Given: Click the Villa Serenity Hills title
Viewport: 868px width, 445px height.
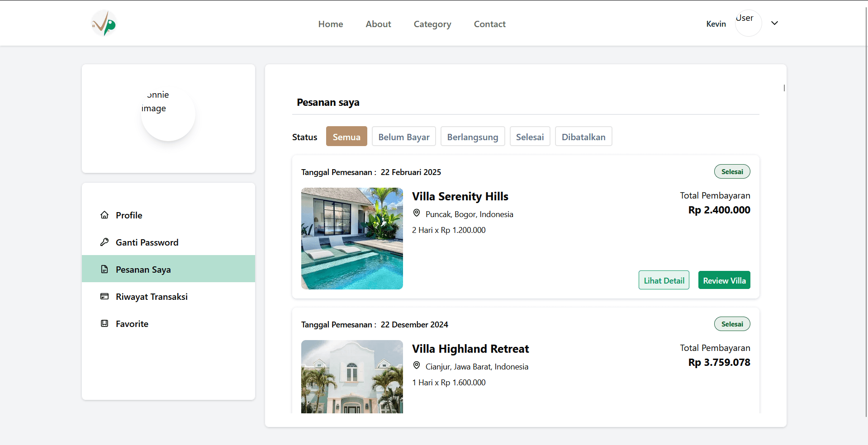Looking at the screenshot, I should 460,196.
